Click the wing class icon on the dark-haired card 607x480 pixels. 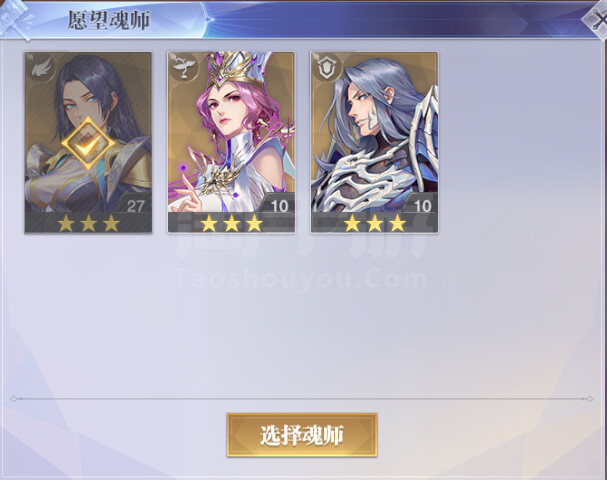point(41,68)
